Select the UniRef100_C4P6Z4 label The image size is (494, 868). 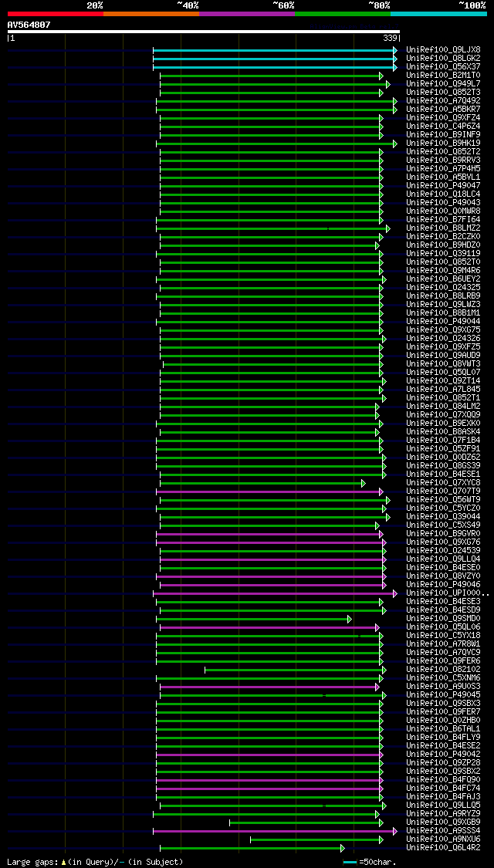point(443,126)
